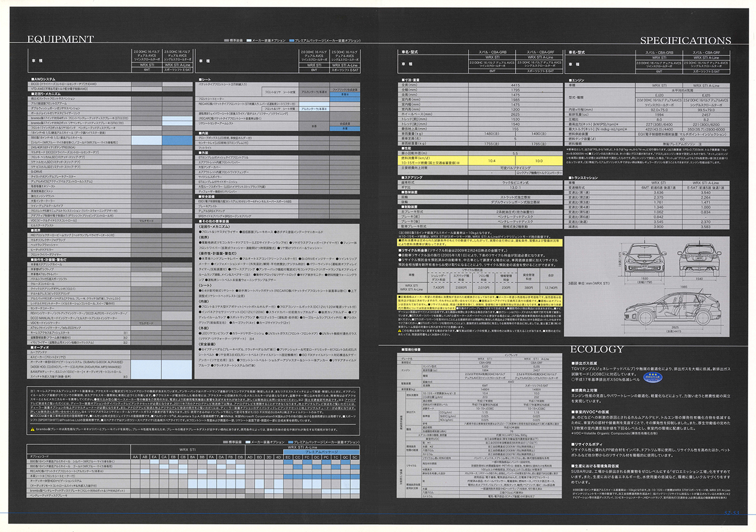
Task: Click EJ25 in the エンジン table
Action: (706, 96)
